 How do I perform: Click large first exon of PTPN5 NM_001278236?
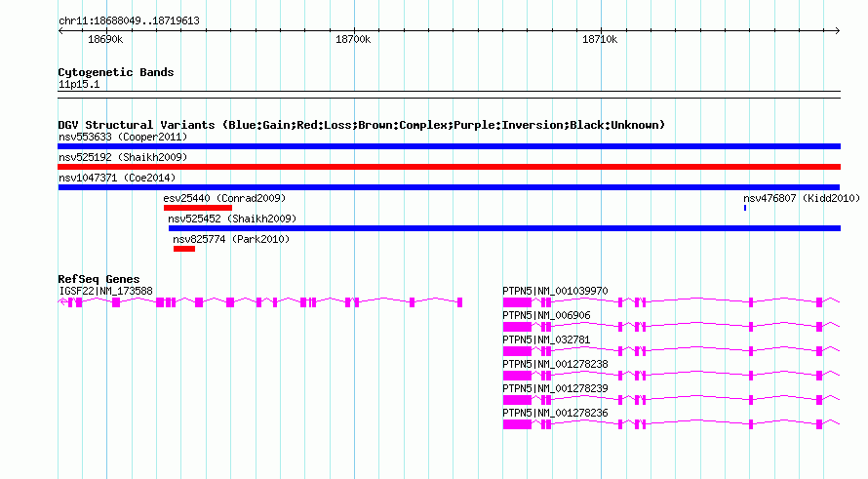(517, 424)
